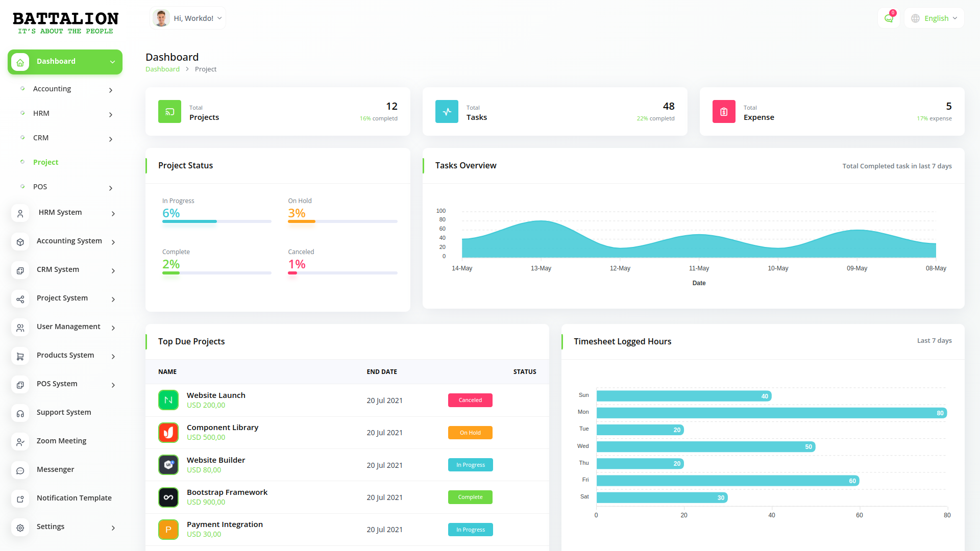Open the HRM System sidebar icon
This screenshot has width=980, height=551.
click(20, 213)
